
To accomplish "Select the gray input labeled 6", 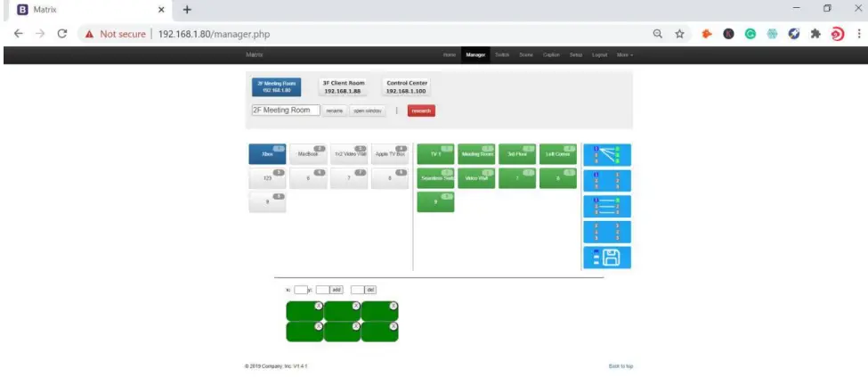I will [308, 178].
